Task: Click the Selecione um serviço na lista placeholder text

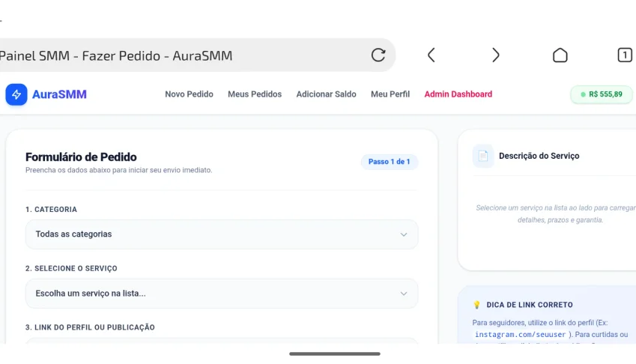Action: point(556,213)
